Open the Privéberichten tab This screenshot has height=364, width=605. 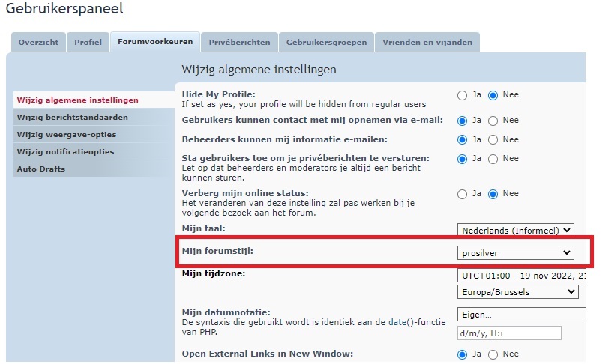(238, 43)
